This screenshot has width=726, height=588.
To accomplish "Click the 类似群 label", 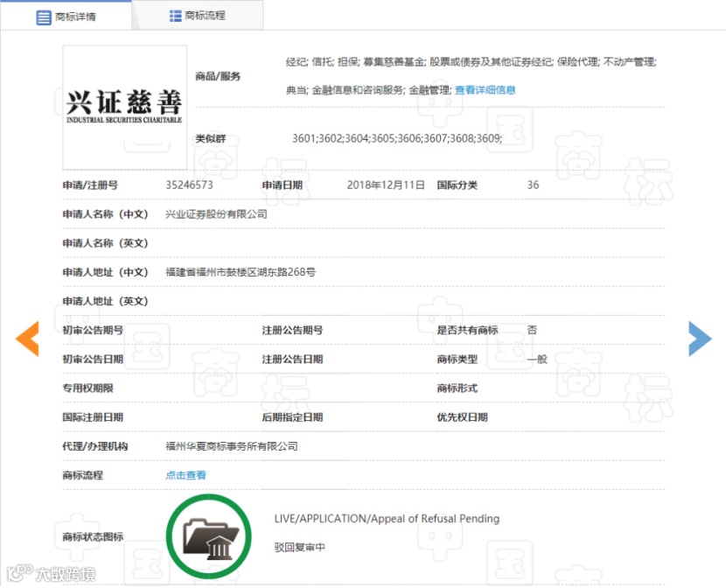I will (210, 138).
